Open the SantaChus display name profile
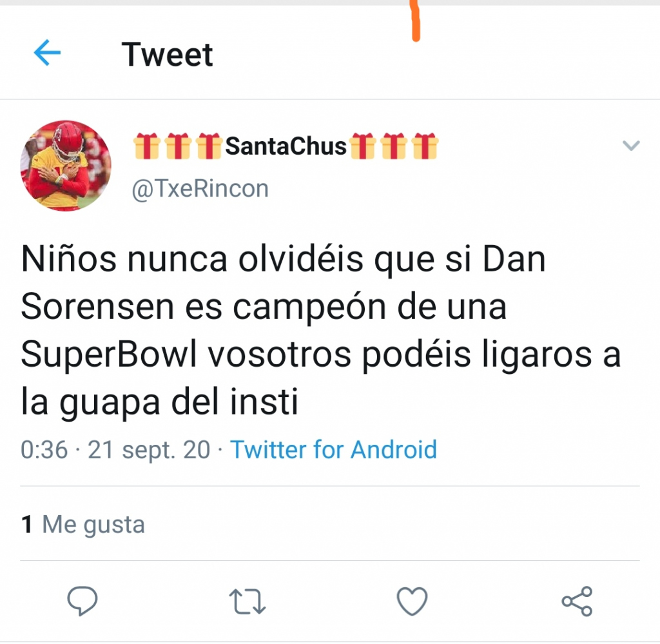 point(286,146)
